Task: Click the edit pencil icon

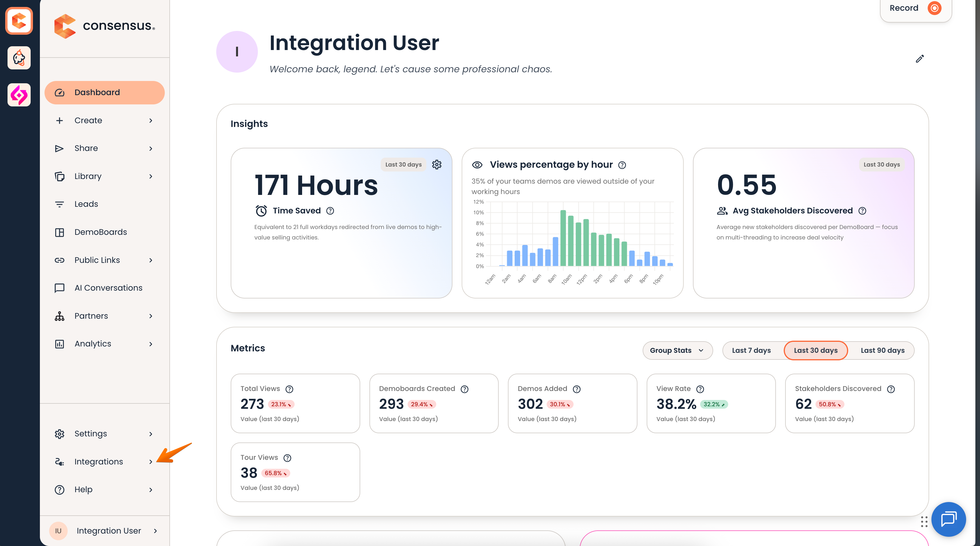Action: tap(920, 59)
